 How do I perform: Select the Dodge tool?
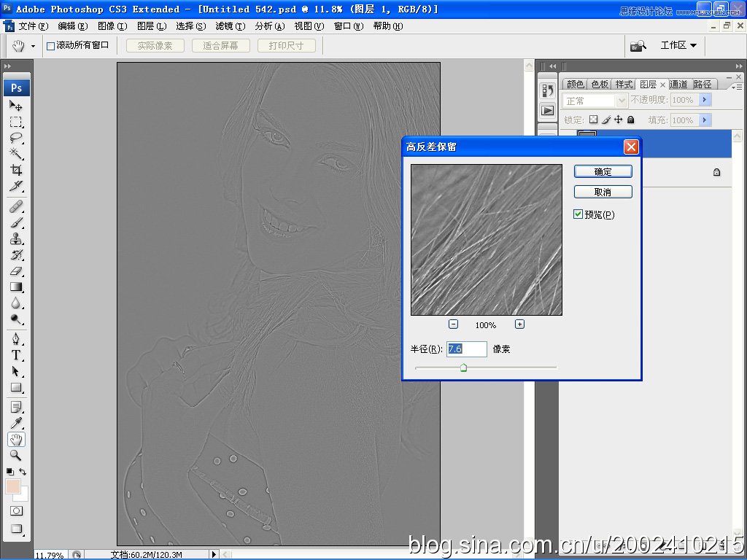pyautogui.click(x=16, y=319)
